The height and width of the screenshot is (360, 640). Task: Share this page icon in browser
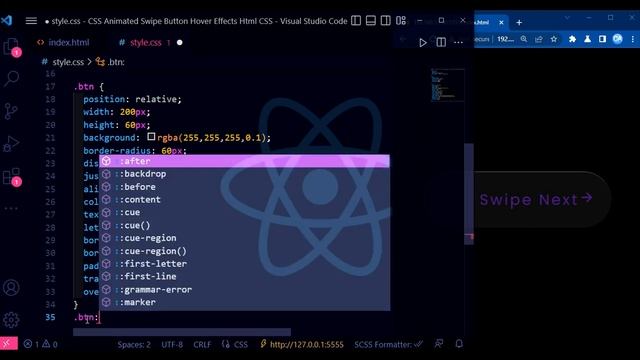tap(539, 39)
